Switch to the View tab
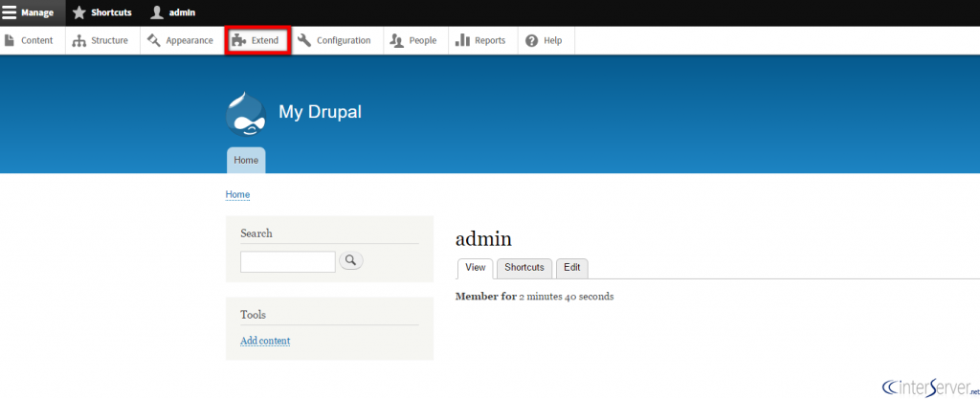This screenshot has width=980, height=399. click(476, 268)
